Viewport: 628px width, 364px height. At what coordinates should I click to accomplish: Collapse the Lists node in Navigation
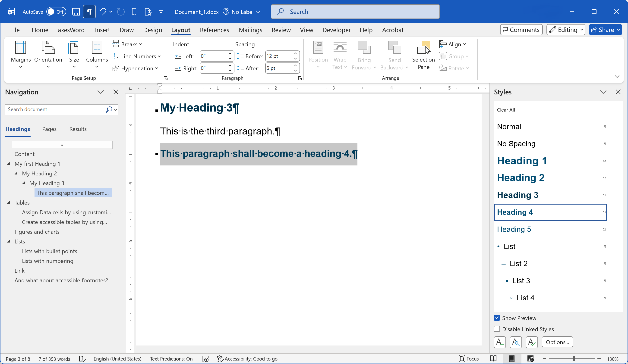(x=9, y=241)
